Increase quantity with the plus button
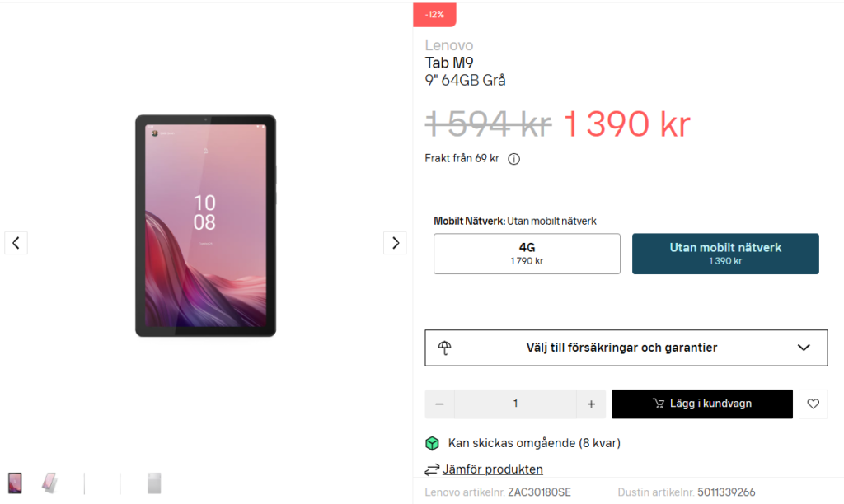 click(591, 404)
